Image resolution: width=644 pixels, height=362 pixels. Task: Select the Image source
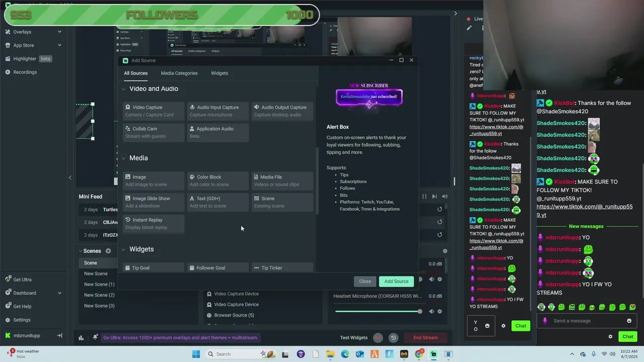tap(153, 180)
